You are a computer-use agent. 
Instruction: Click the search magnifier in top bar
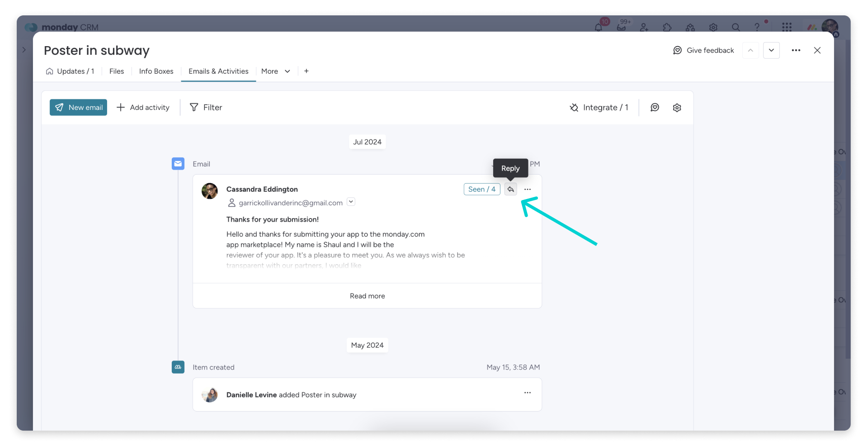click(x=736, y=27)
